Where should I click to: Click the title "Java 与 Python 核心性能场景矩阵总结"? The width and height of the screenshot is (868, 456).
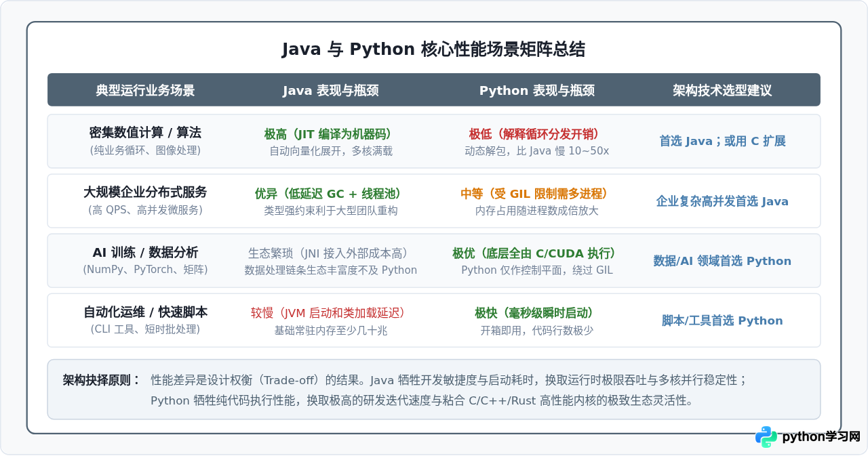(x=433, y=49)
